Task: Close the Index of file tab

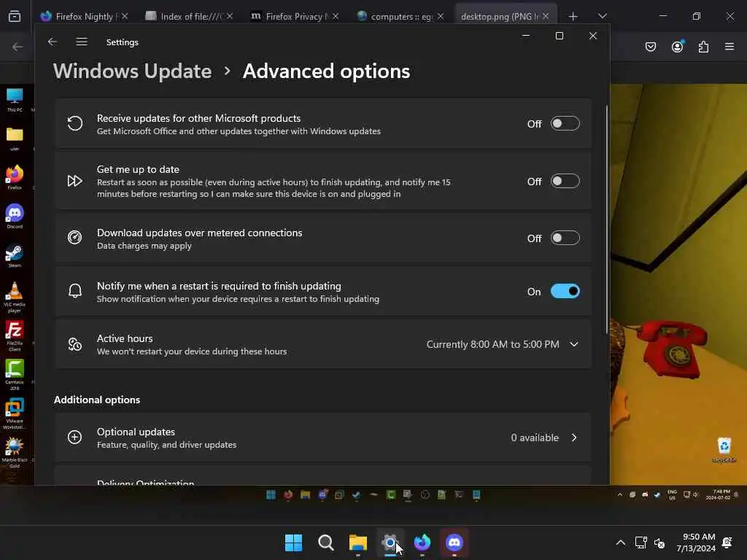Action: pyautogui.click(x=230, y=16)
